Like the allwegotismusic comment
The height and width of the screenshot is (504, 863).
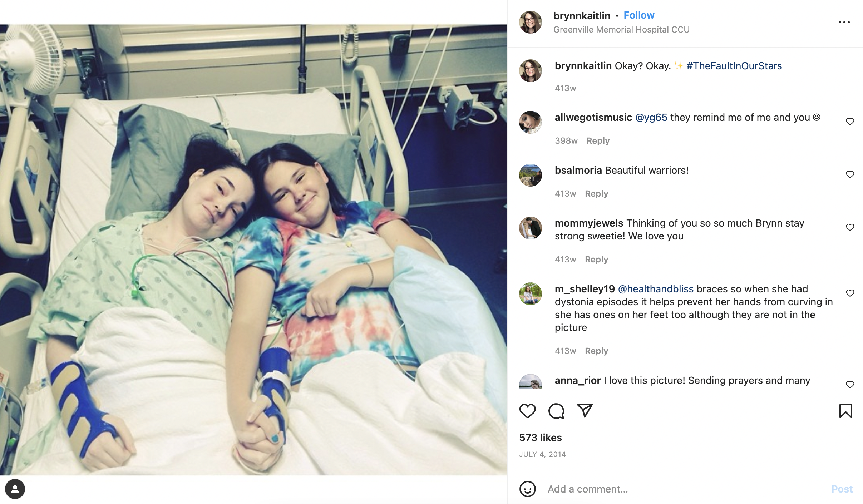pyautogui.click(x=850, y=122)
